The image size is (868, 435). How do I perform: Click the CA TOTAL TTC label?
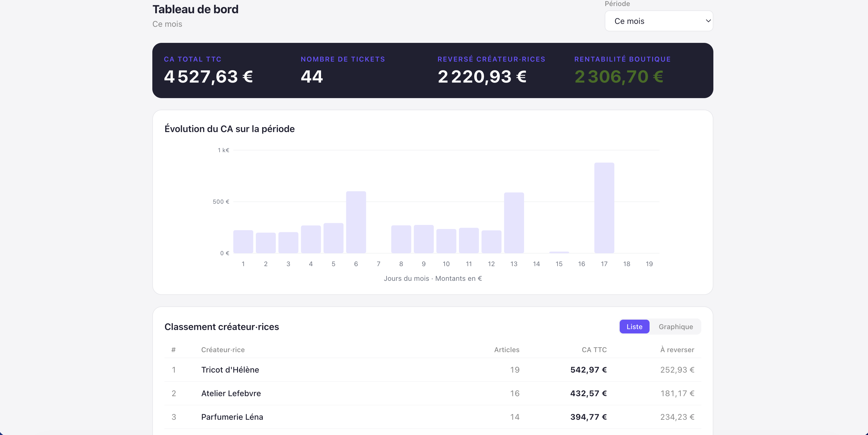point(193,59)
